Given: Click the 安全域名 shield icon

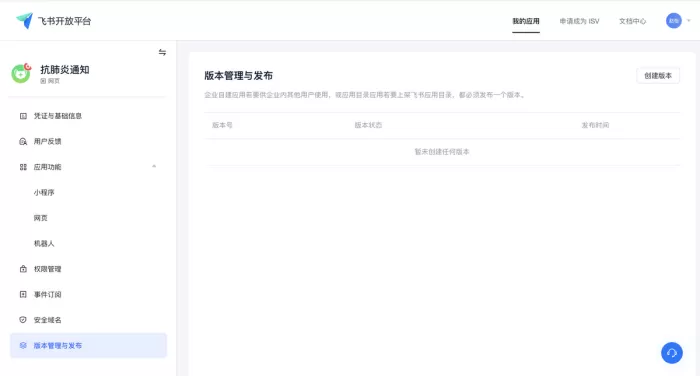Looking at the screenshot, I should (x=23, y=320).
